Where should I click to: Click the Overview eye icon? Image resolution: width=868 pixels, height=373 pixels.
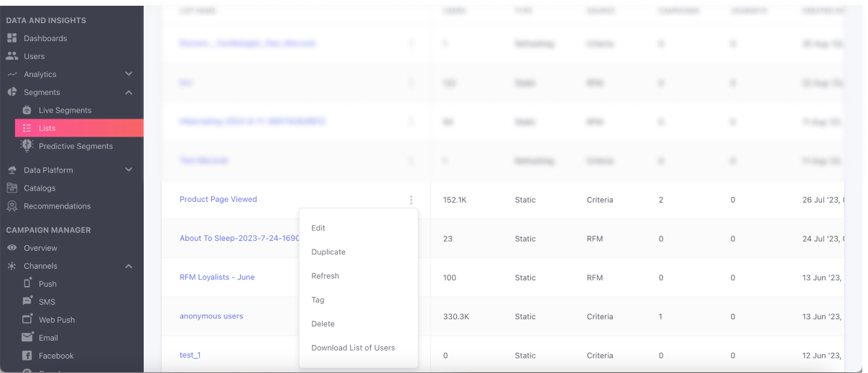[11, 248]
